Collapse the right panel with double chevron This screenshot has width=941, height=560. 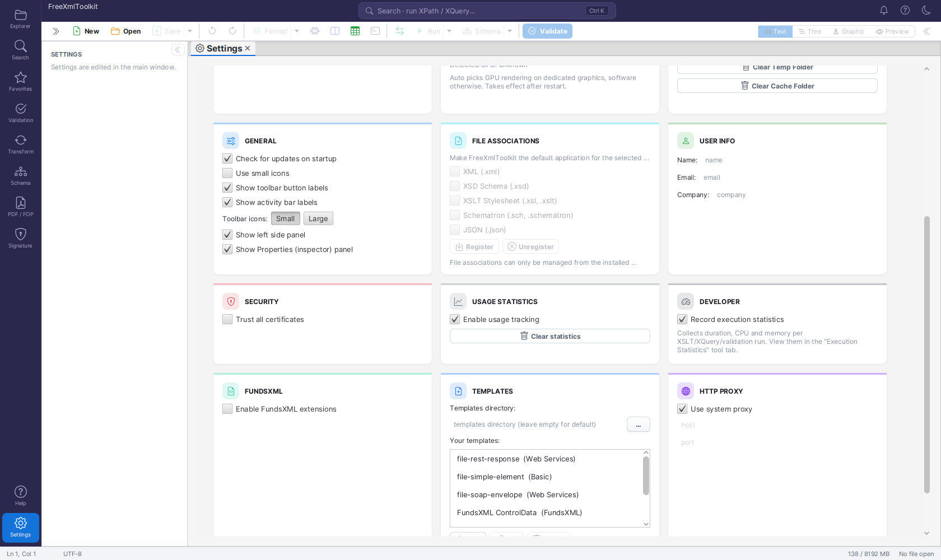926,31
